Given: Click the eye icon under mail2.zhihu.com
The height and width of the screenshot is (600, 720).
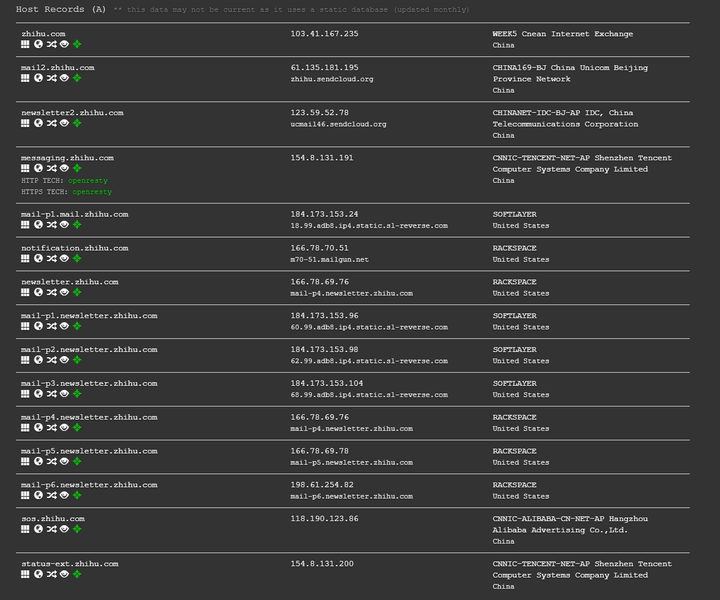Looking at the screenshot, I should (x=64, y=78).
